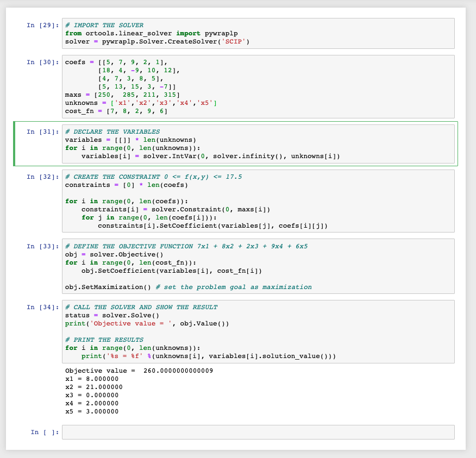Click the pywraplp.Solver.CreateSolver('SCIP') line
Image resolution: width=476 pixels, height=458 pixels.
[157, 42]
